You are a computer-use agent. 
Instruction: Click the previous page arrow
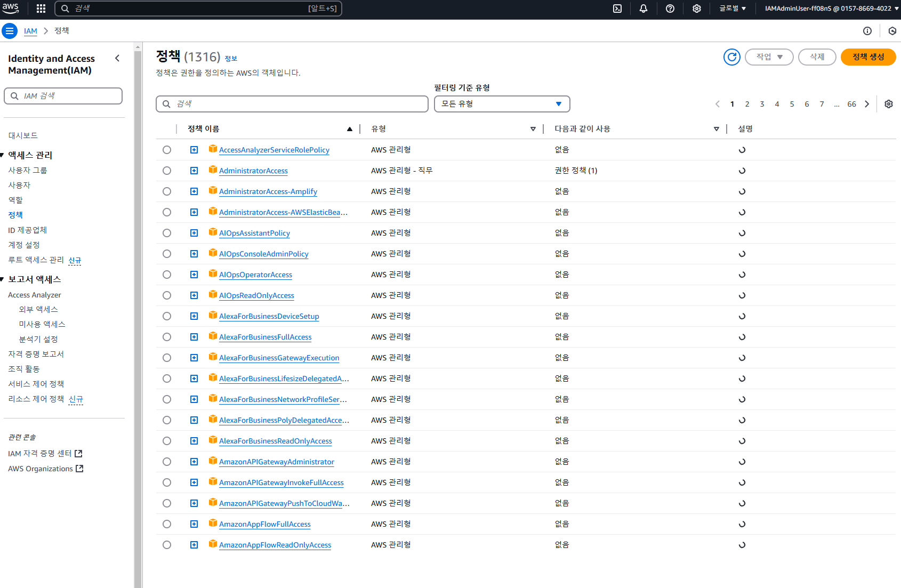(718, 104)
